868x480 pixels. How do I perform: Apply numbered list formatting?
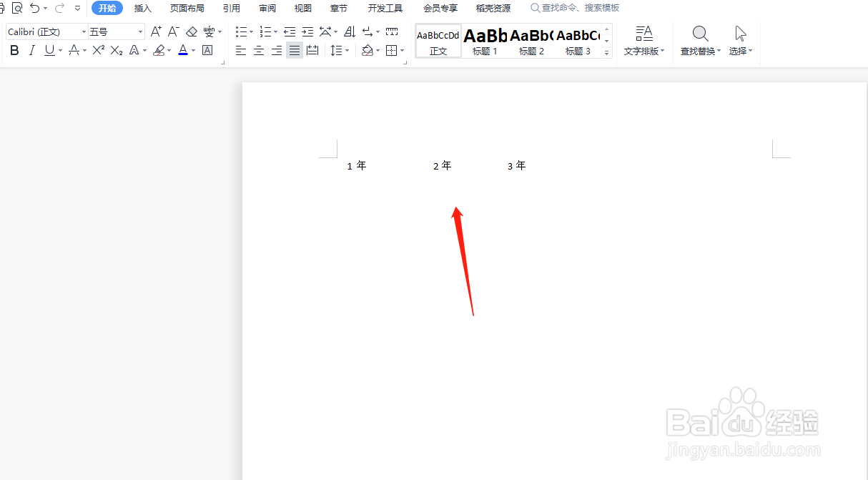(266, 31)
